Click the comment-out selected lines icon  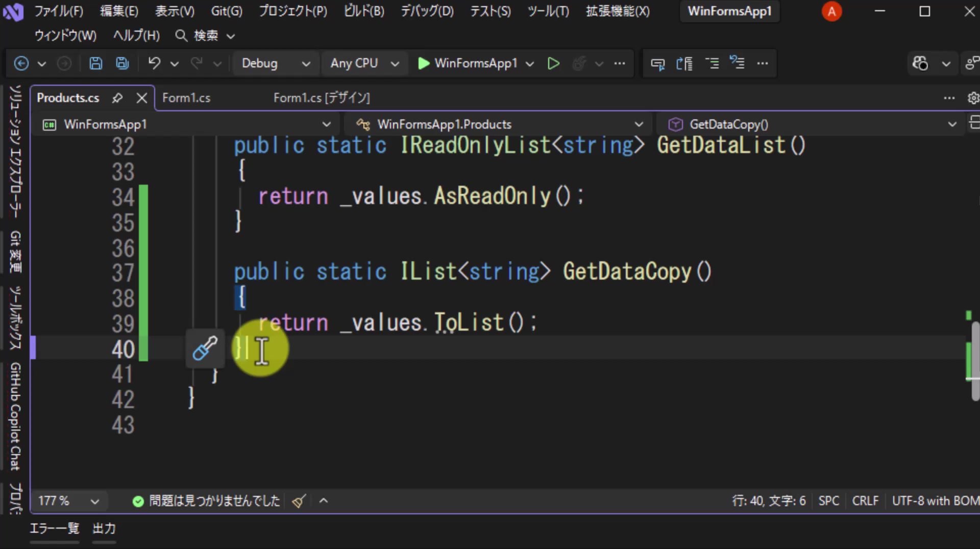pos(712,63)
